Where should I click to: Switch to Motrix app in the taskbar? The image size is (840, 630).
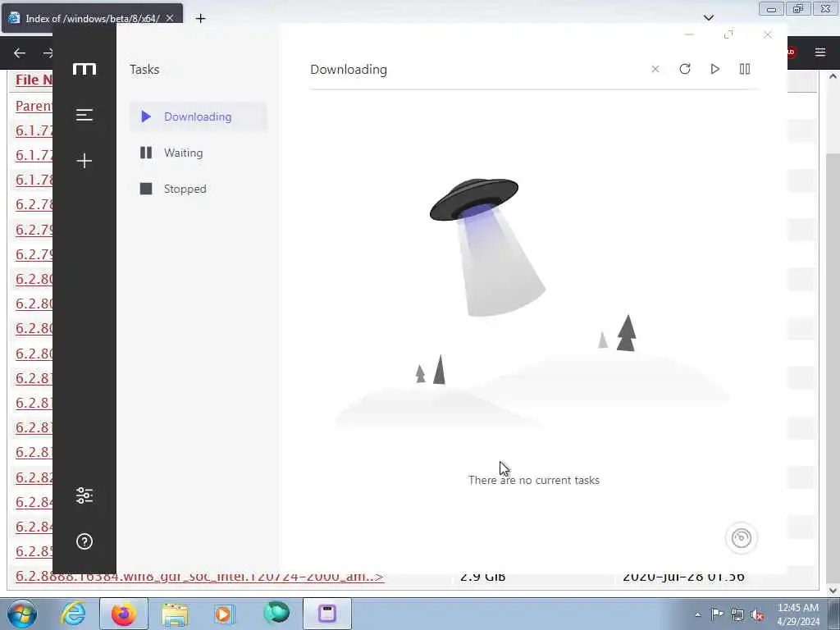327,614
